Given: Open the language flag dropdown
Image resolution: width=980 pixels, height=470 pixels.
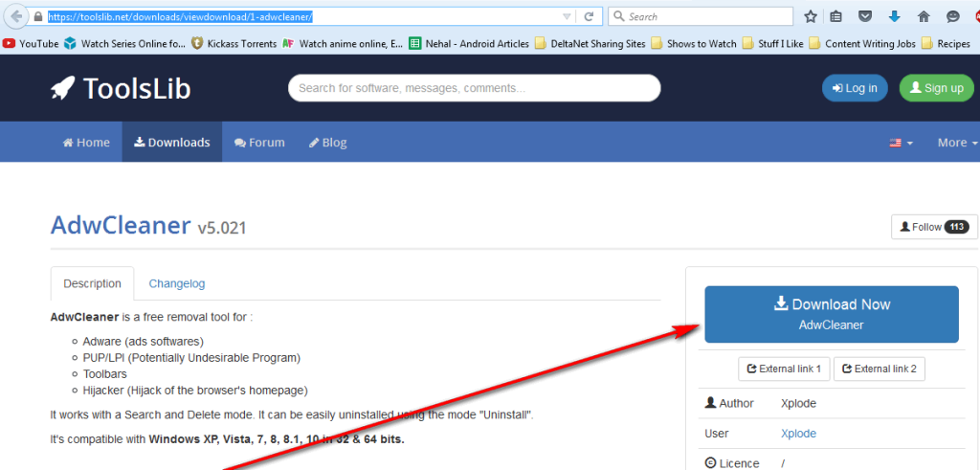Looking at the screenshot, I should [902, 143].
